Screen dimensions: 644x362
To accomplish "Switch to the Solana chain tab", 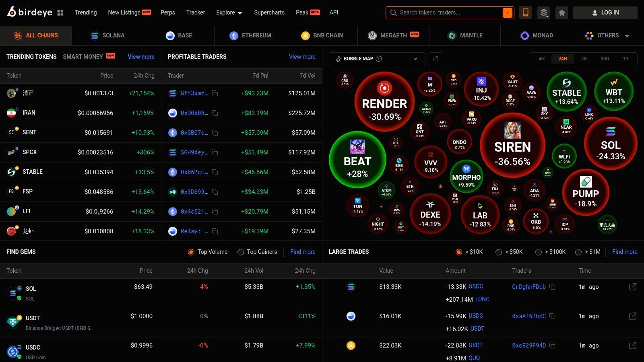I will (107, 36).
